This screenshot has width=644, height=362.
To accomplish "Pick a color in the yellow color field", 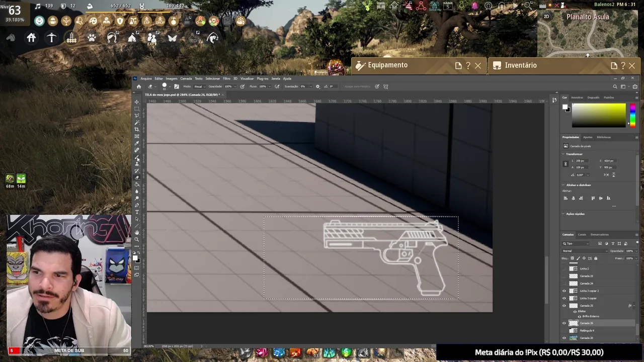I will (599, 116).
